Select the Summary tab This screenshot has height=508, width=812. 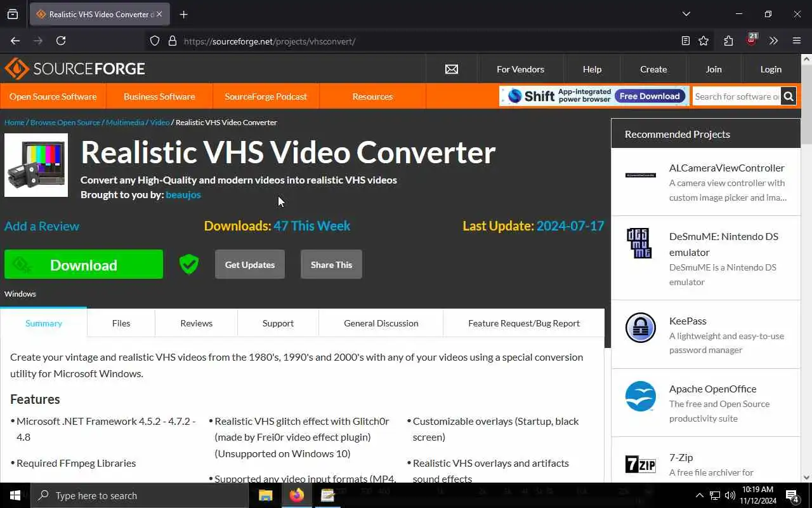44,323
